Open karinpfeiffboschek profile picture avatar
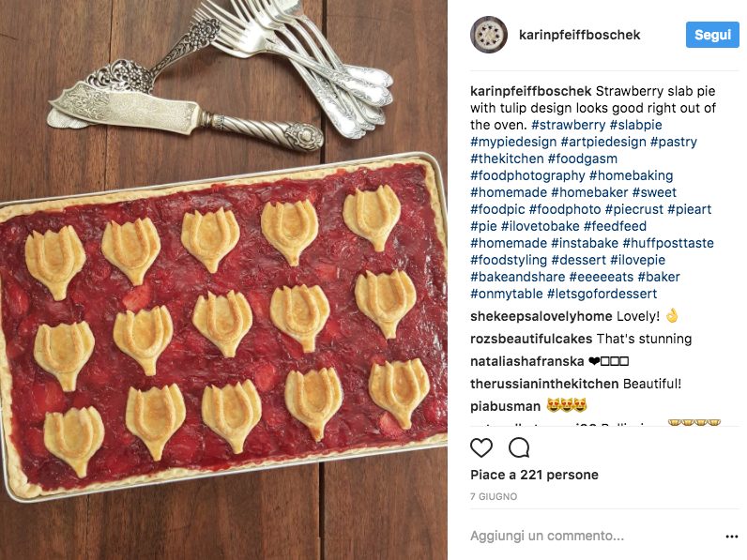Image resolution: width=747 pixels, height=560 pixels. tap(489, 35)
